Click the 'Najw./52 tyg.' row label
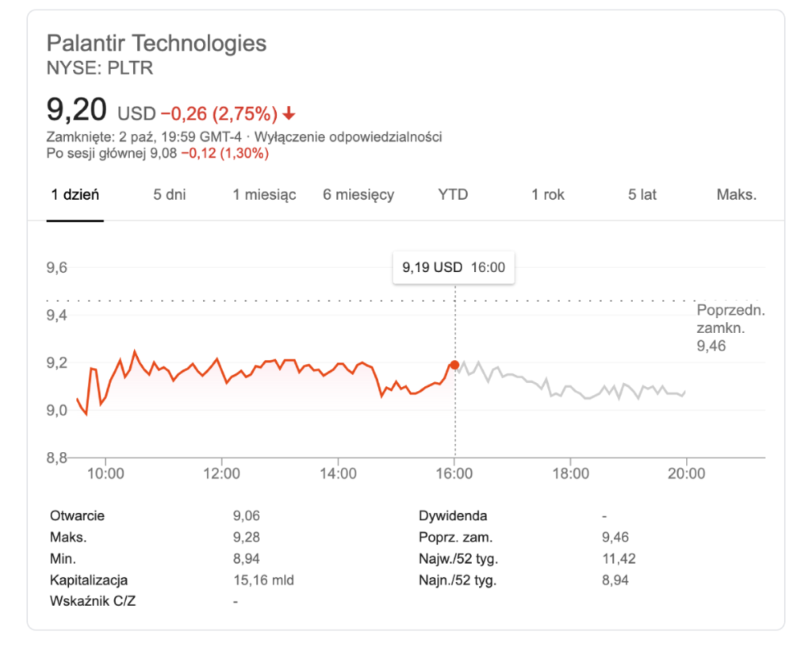812x651 pixels. point(458,559)
